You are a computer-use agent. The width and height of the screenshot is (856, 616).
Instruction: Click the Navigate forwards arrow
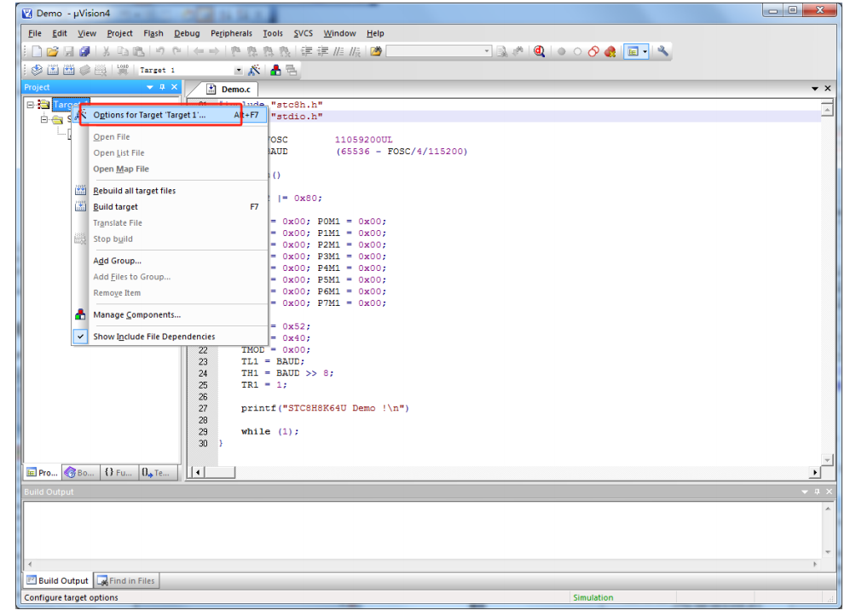(214, 51)
